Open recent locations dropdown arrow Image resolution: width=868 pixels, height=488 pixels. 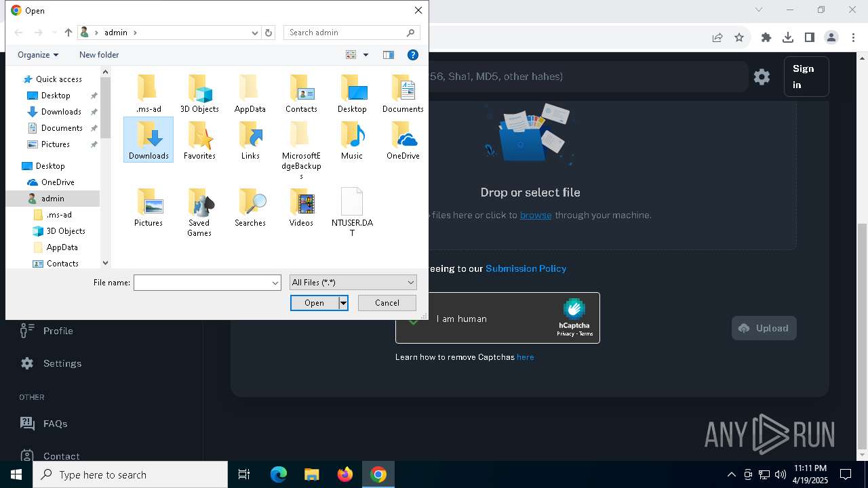tap(54, 33)
